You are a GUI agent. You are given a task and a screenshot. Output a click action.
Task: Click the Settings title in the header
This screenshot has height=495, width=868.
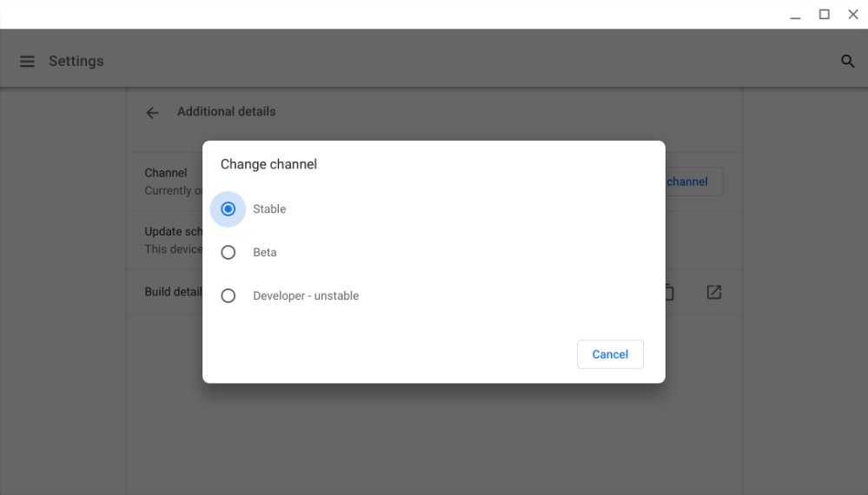[x=76, y=62]
